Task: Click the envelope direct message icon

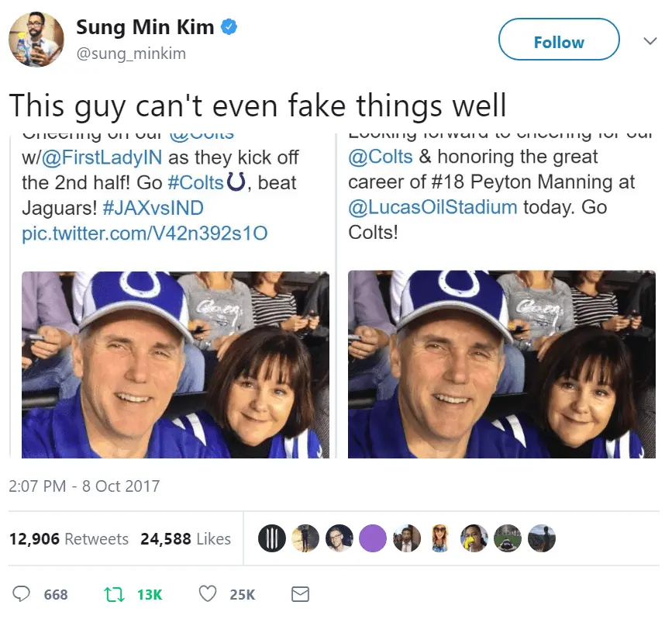Action: [299, 594]
